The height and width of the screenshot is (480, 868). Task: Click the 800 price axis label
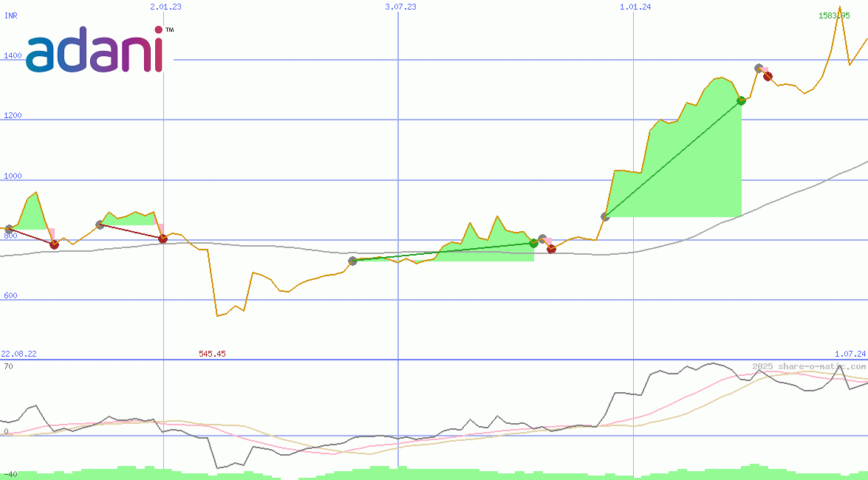click(x=10, y=236)
